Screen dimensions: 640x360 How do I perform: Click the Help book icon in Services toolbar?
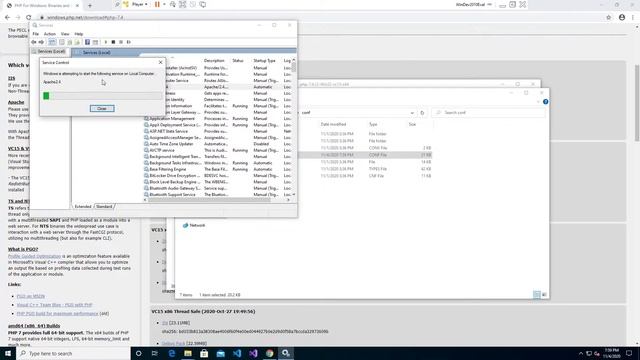click(x=87, y=42)
